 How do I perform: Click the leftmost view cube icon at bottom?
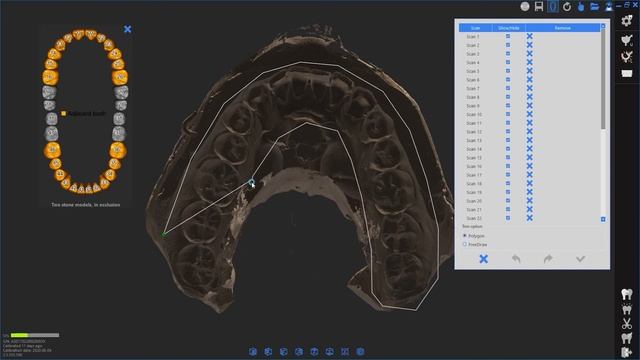tap(253, 352)
